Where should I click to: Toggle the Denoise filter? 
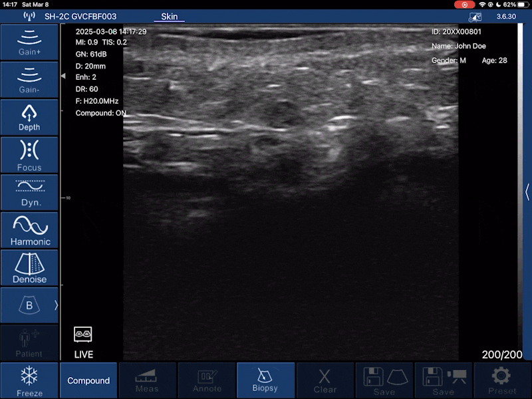[x=29, y=267]
